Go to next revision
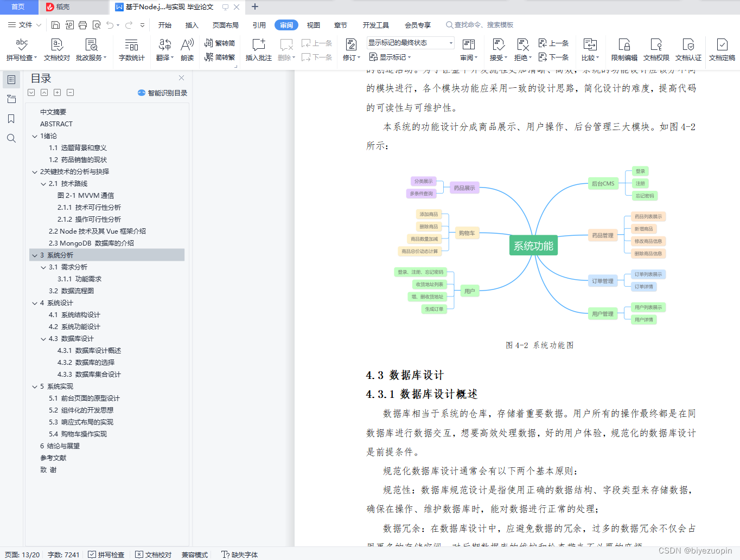Viewport: 740px width, 560px height. point(553,57)
